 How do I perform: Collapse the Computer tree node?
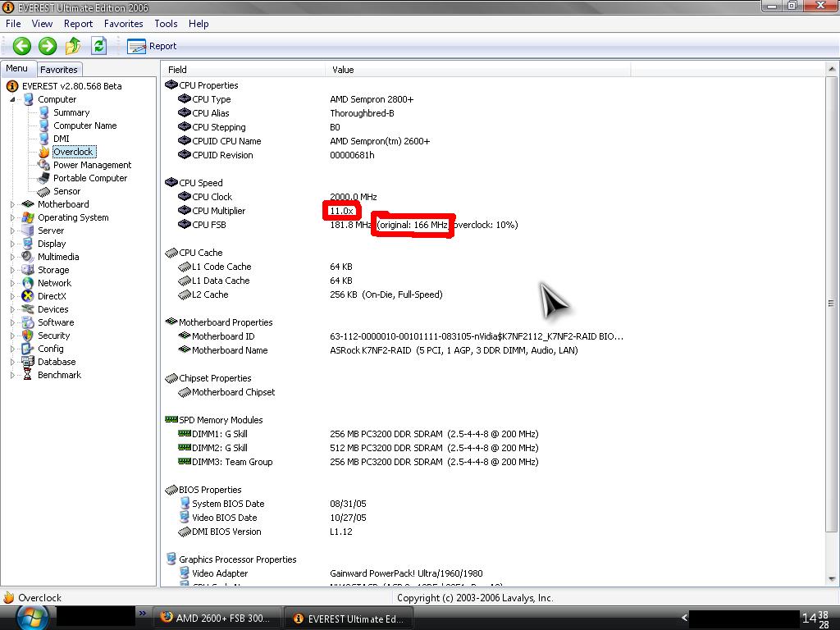[12, 99]
